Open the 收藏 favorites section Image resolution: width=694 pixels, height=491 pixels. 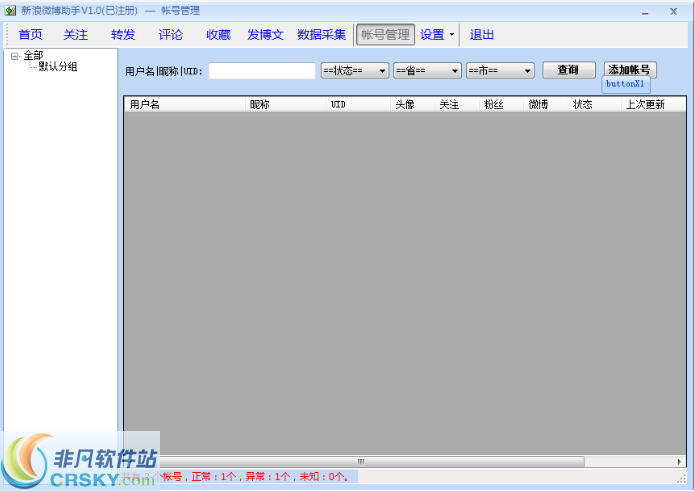click(218, 35)
